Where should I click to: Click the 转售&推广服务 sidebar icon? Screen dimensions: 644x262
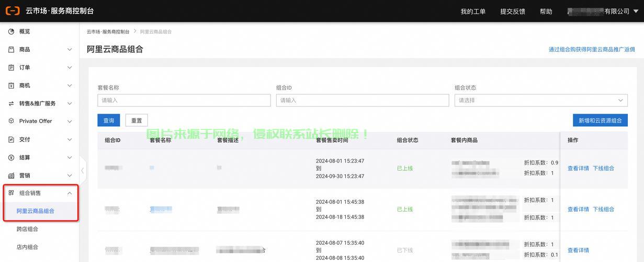12,103
